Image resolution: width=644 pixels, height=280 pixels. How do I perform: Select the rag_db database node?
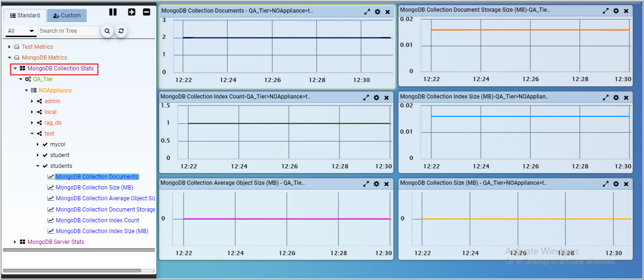(53, 123)
